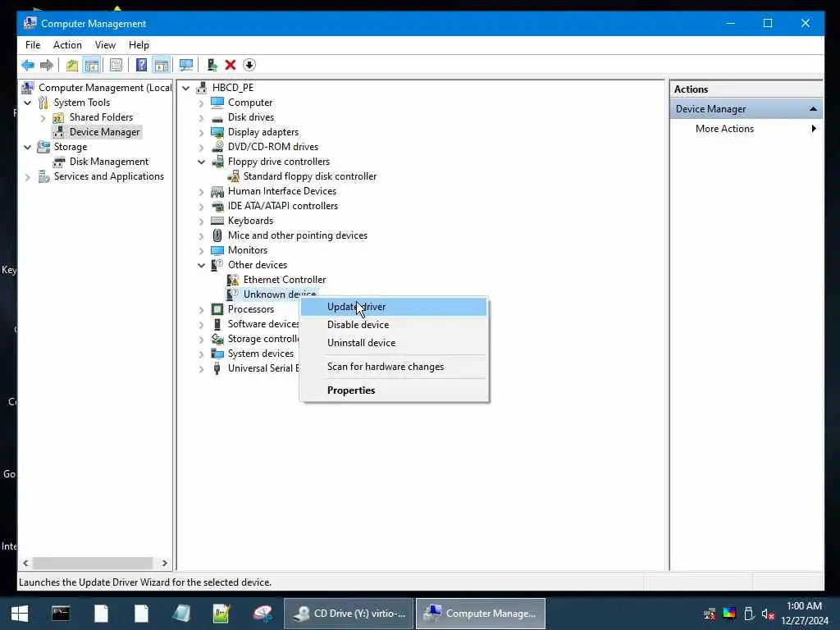
Task: Click the red X Uninstall device icon
Action: pyautogui.click(x=231, y=66)
